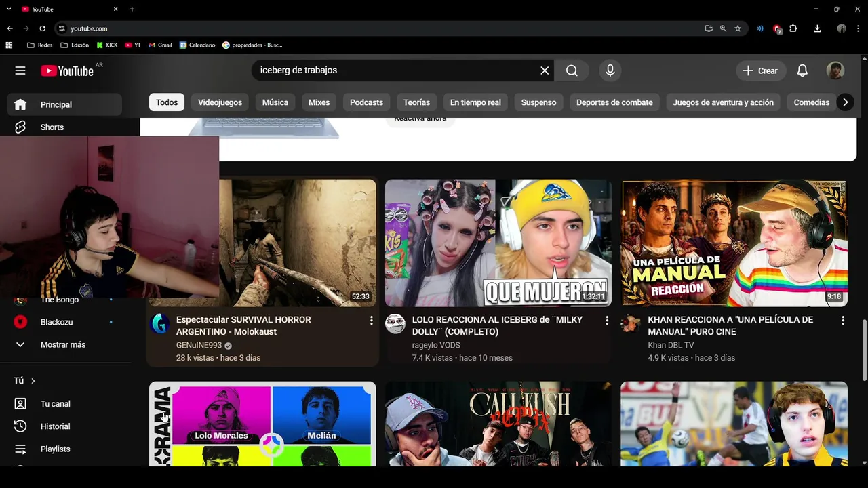
Task: Select the Deportes de combate chip
Action: tap(614, 102)
